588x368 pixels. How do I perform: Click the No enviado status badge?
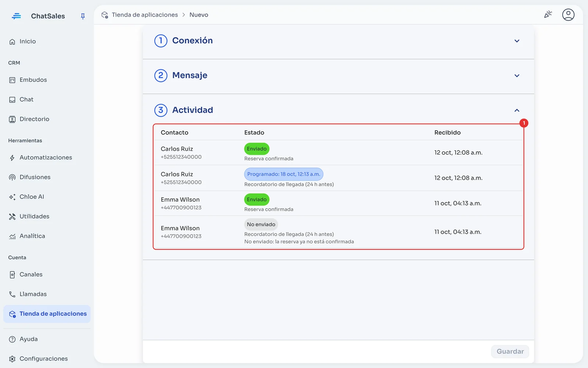[x=261, y=224]
